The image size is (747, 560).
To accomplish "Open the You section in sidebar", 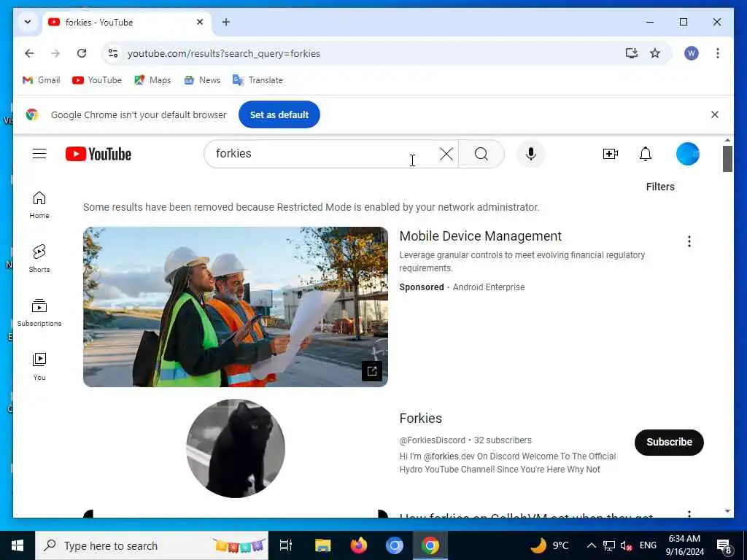I will pos(39,366).
